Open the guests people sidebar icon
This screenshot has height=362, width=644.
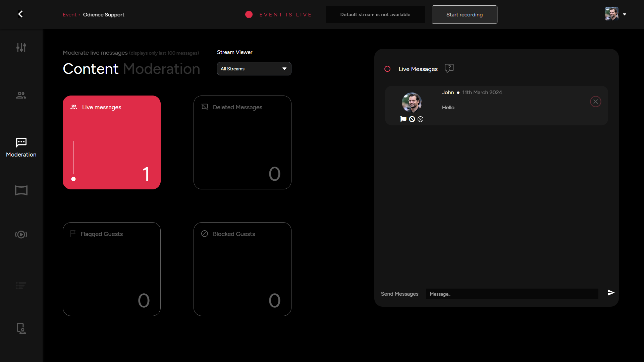tap(21, 95)
